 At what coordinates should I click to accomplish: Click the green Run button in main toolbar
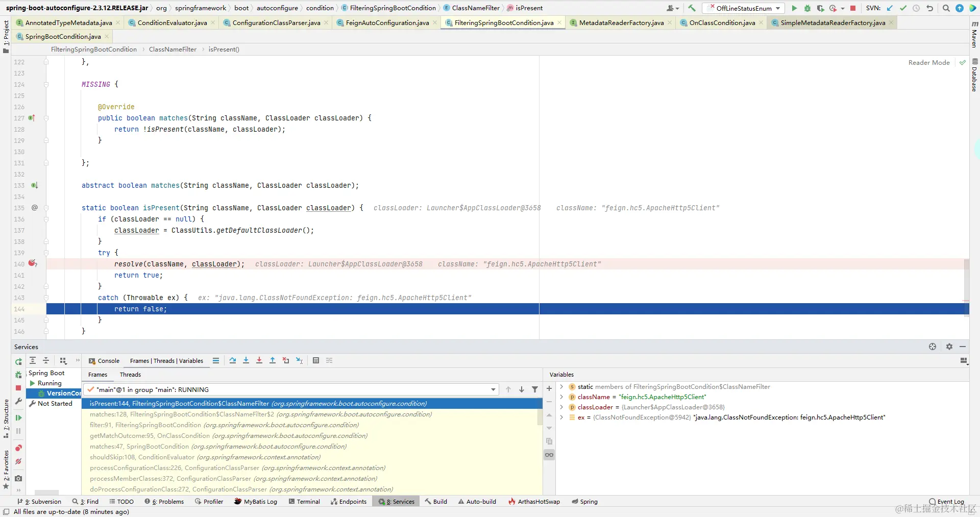tap(794, 8)
